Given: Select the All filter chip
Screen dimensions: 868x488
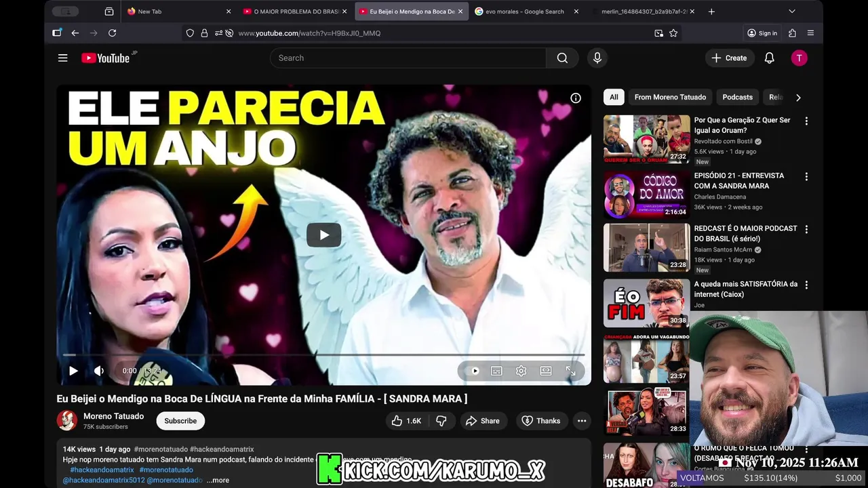Looking at the screenshot, I should coord(614,97).
